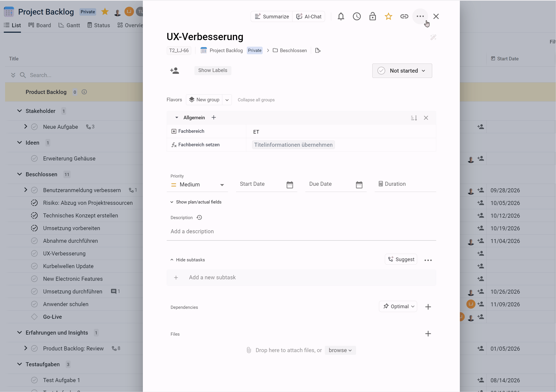View description history icon

(x=199, y=217)
